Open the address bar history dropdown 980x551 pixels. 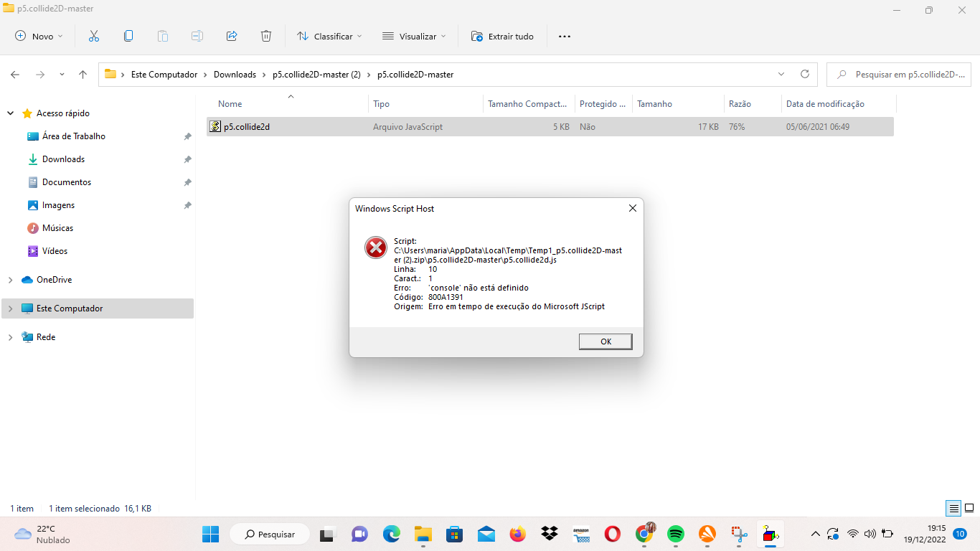point(781,75)
